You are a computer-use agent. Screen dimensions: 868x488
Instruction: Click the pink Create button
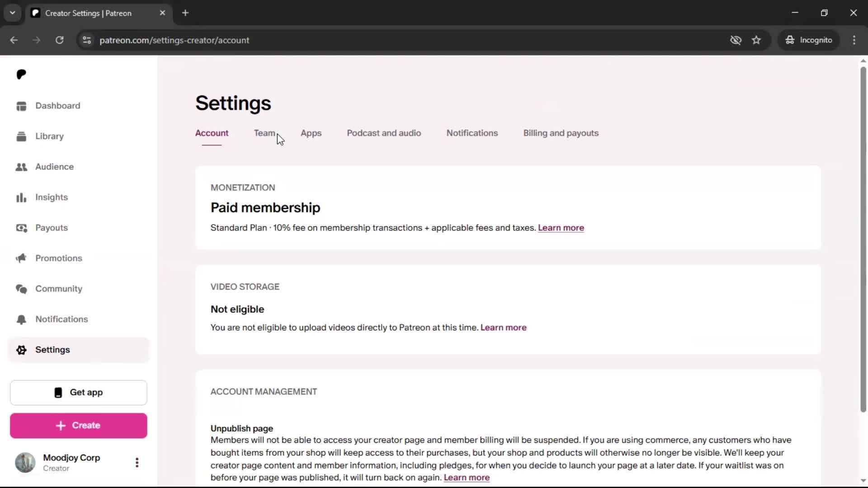tap(79, 426)
